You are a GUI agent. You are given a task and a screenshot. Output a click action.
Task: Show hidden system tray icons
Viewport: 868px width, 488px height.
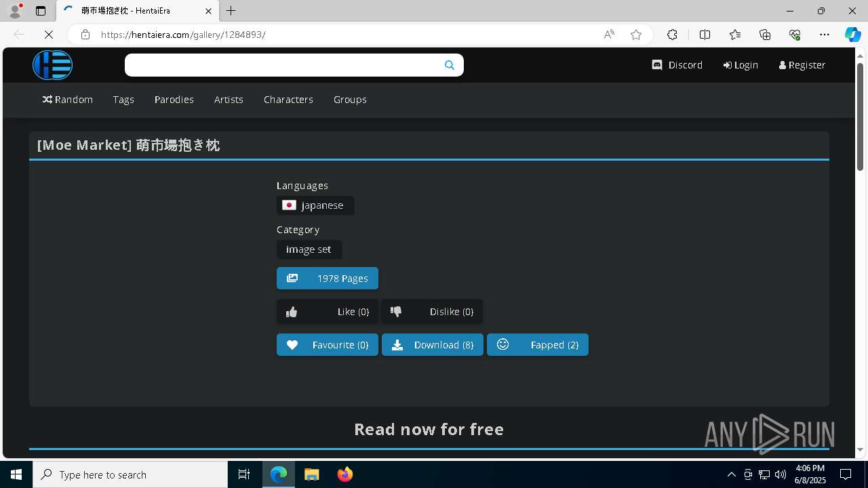[x=731, y=474]
